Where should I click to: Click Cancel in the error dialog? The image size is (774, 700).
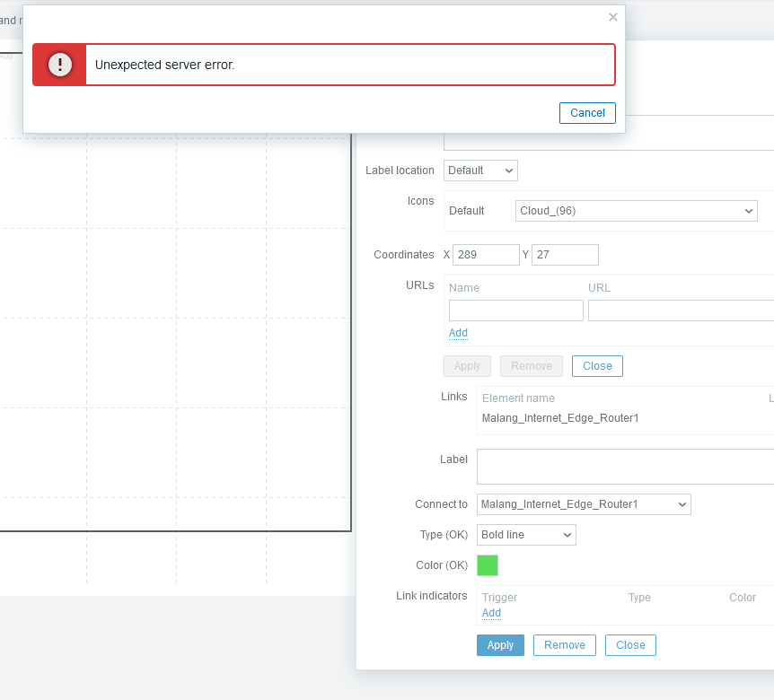[x=587, y=113]
